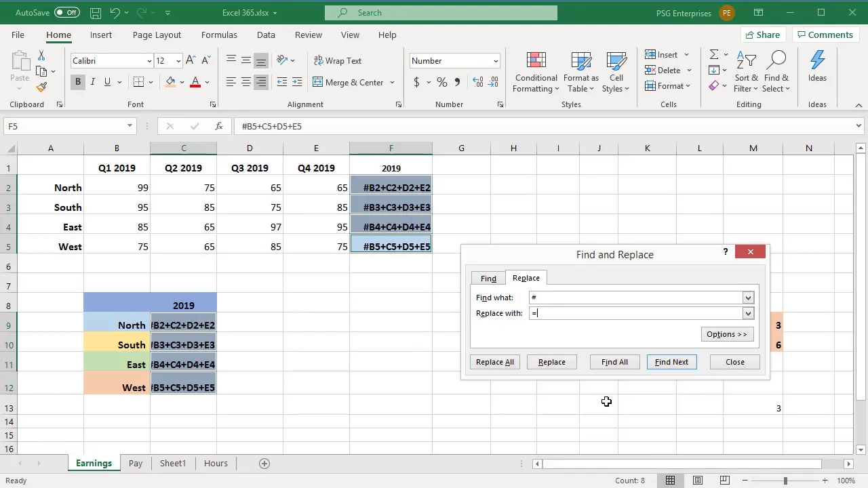The width and height of the screenshot is (868, 488).
Task: Click the Search box in title bar
Action: [x=441, y=13]
